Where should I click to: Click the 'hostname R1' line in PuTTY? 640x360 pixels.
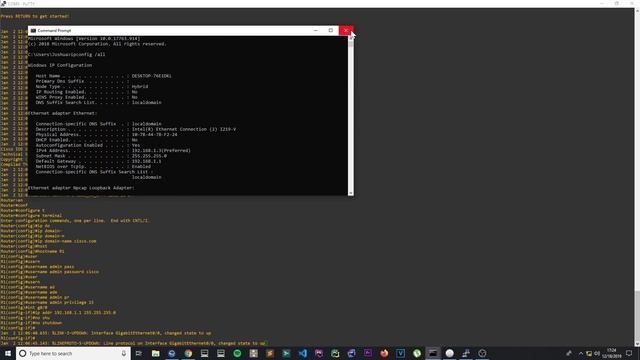(32, 251)
